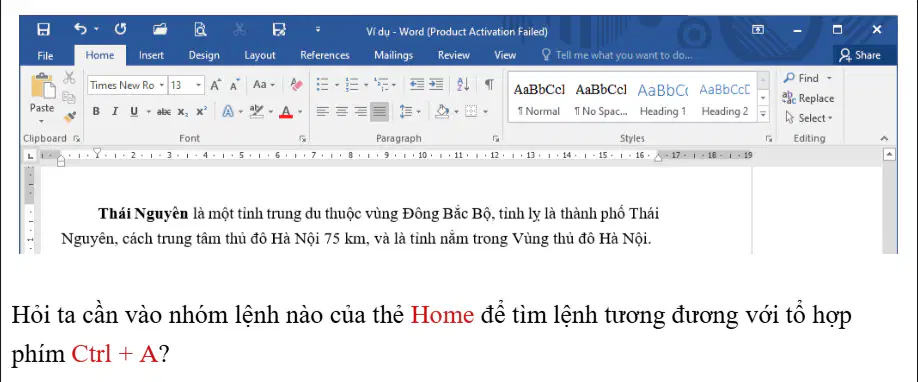Collapse the ribbon with the chevron
This screenshot has width=918, height=382.
884,139
